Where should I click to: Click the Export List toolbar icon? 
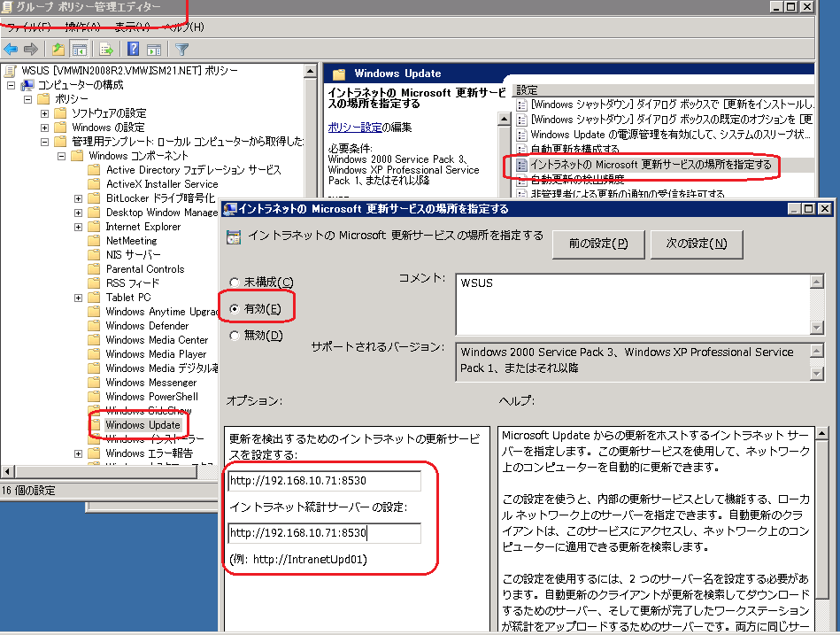[x=106, y=50]
